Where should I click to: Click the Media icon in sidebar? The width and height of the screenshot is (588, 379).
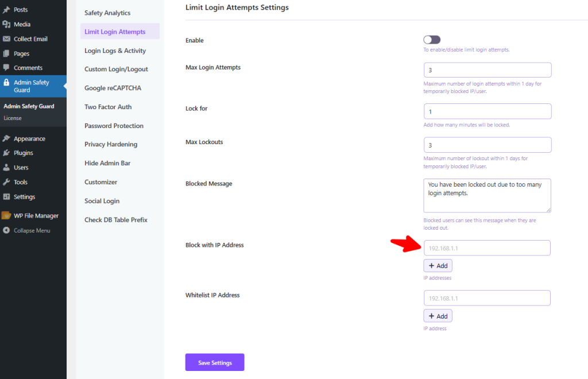(x=6, y=24)
